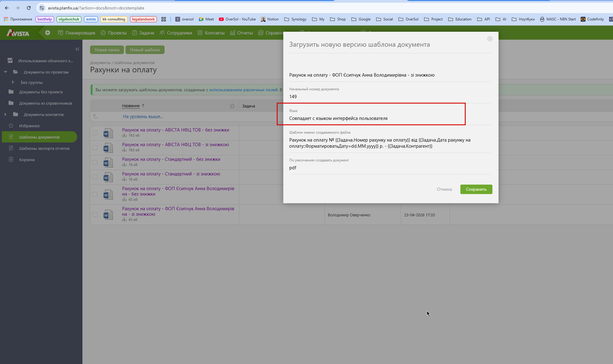Image resolution: width=613 pixels, height=364 pixels.
Task: Click the browser reload icon
Action: pos(29,8)
